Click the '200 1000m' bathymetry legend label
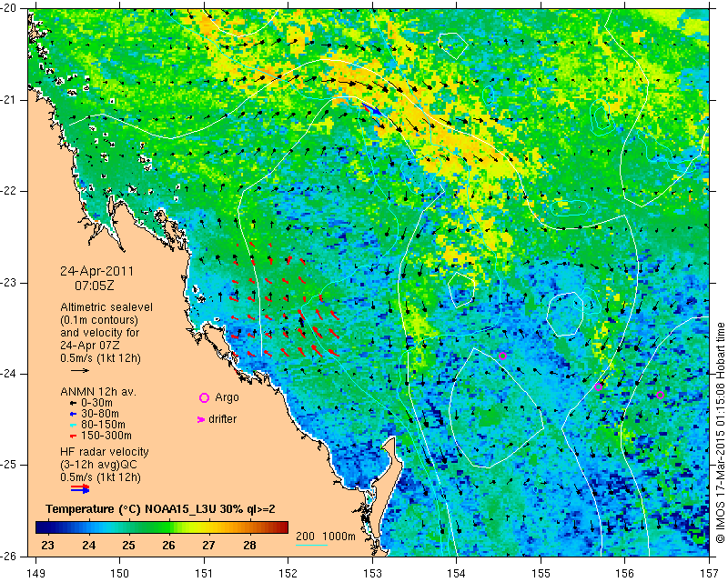This screenshot has width=728, height=582. point(326,537)
